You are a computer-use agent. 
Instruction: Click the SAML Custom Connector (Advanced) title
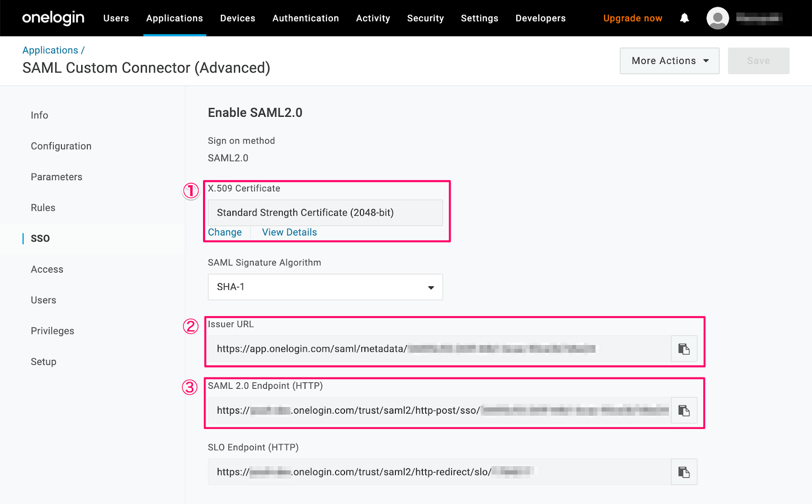click(x=146, y=68)
